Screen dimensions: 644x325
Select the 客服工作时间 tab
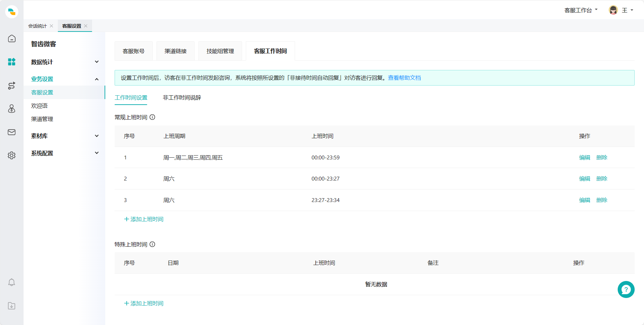pyautogui.click(x=270, y=51)
